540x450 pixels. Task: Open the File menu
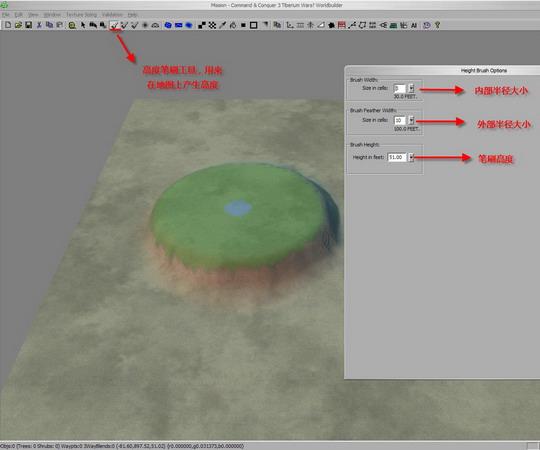6,15
